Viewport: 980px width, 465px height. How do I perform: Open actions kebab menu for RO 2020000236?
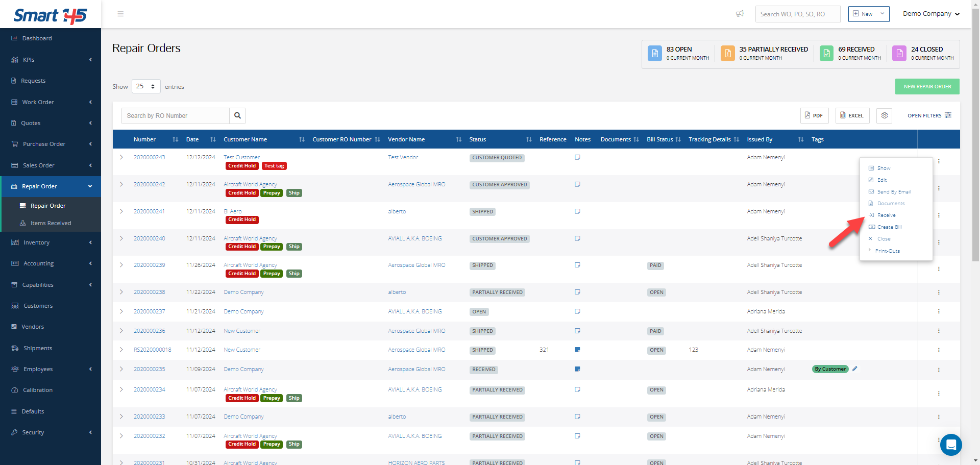point(939,331)
